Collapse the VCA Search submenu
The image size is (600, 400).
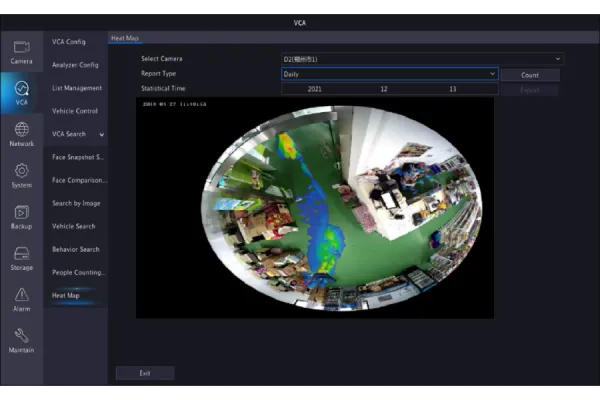pyautogui.click(x=101, y=134)
